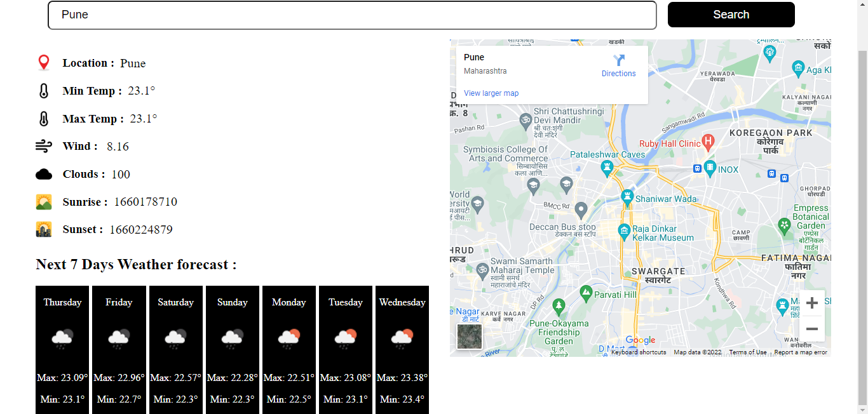Viewport: 868px width, 414px height.
Task: Click the red location pin icon
Action: click(43, 62)
